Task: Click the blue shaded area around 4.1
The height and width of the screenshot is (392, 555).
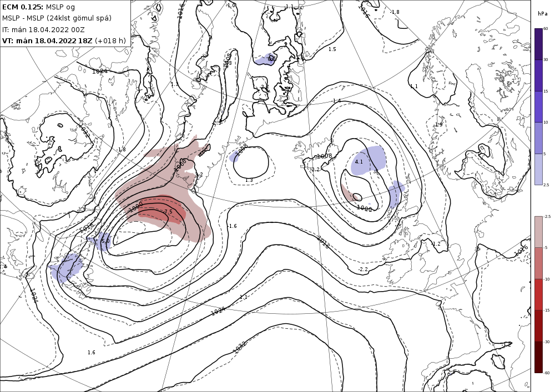Action: (x=368, y=160)
